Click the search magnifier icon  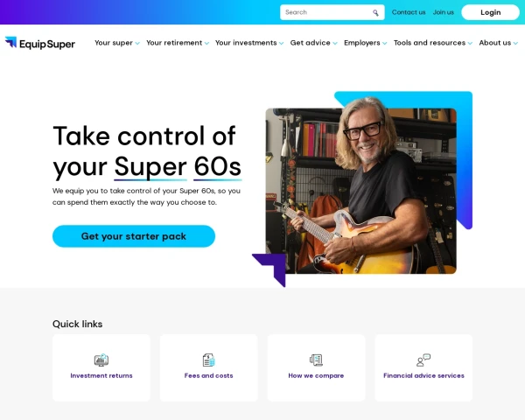click(x=375, y=13)
